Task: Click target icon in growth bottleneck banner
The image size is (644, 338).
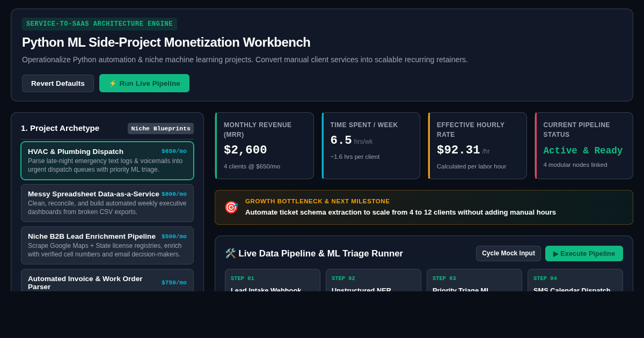Action: 231,207
